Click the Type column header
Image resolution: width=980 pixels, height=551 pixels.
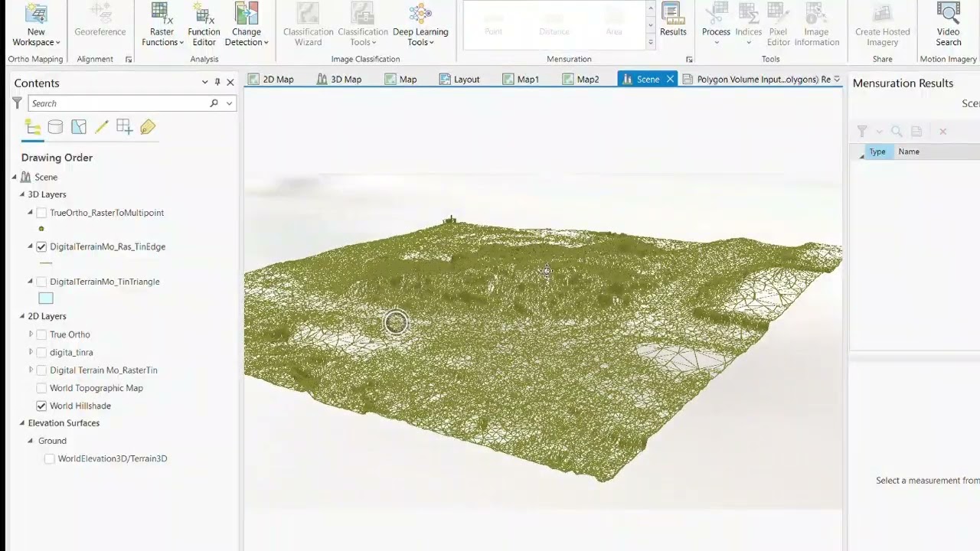click(877, 152)
